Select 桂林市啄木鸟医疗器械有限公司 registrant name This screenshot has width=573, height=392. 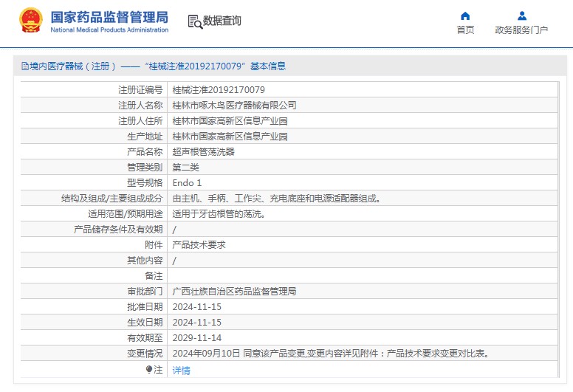[234, 106]
